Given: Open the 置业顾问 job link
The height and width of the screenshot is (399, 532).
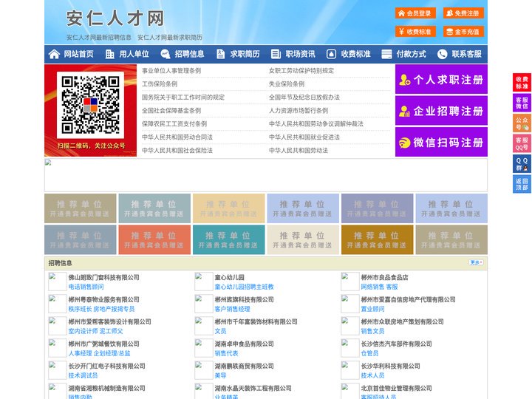Looking at the screenshot, I should click(x=372, y=309).
